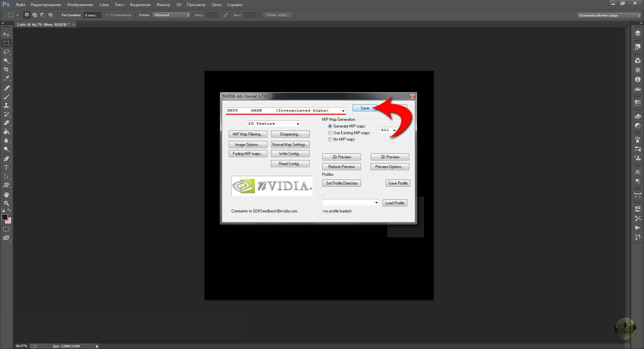This screenshot has height=349, width=644.
Task: Open the Character panel icon
Action: pos(638,172)
